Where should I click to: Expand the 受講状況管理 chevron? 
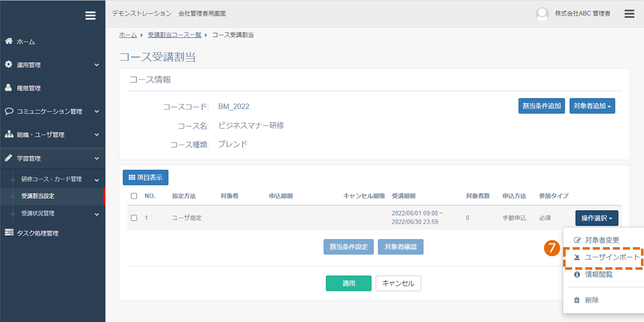(96, 214)
